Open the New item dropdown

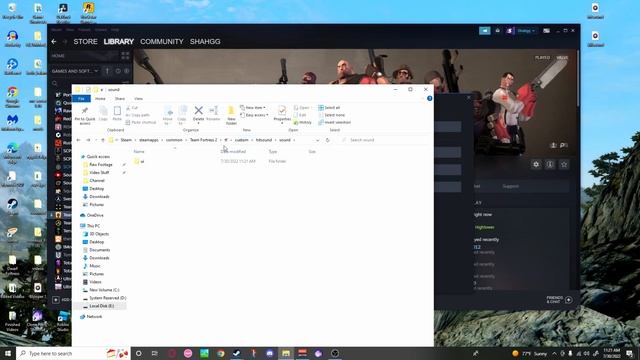[253, 108]
